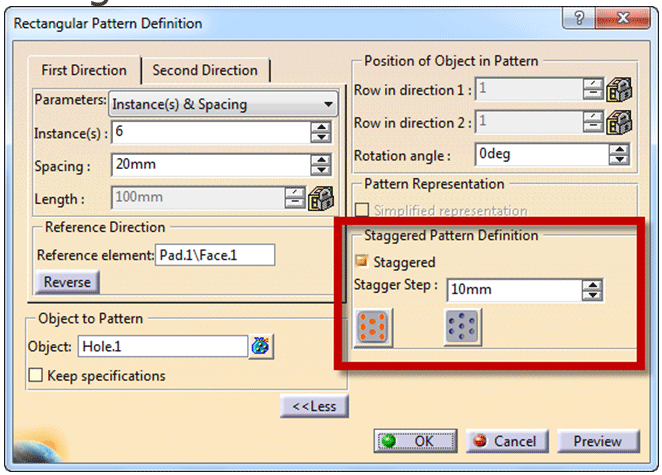Click the Help question mark button

[577, 20]
